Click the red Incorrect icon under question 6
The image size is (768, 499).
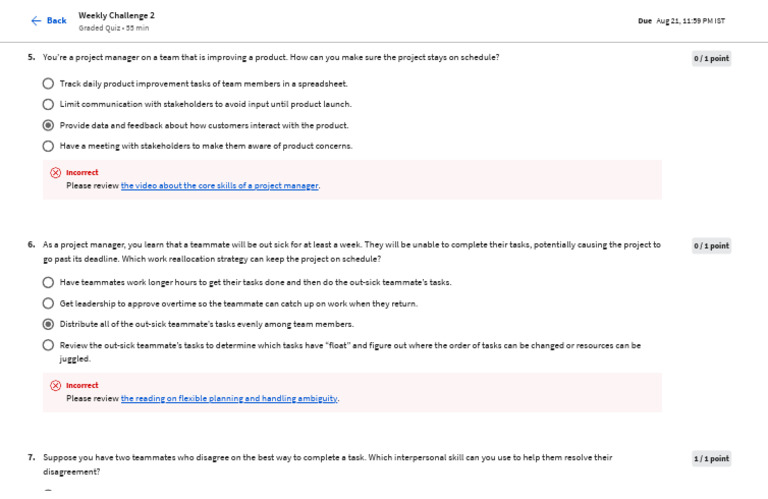[x=55, y=385]
